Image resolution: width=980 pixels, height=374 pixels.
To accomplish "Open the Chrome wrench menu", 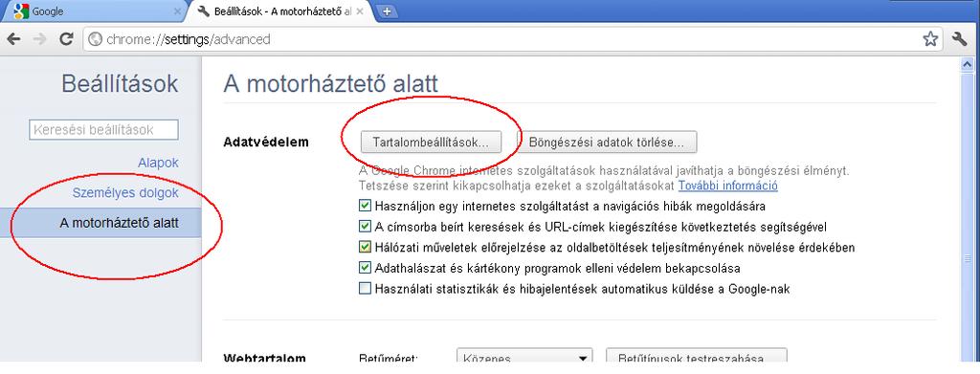I will pos(960,38).
